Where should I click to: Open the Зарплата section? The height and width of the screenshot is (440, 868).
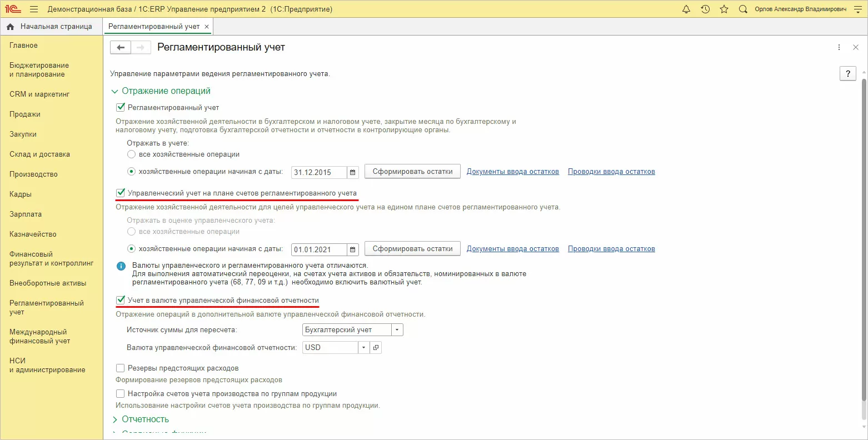pos(26,214)
